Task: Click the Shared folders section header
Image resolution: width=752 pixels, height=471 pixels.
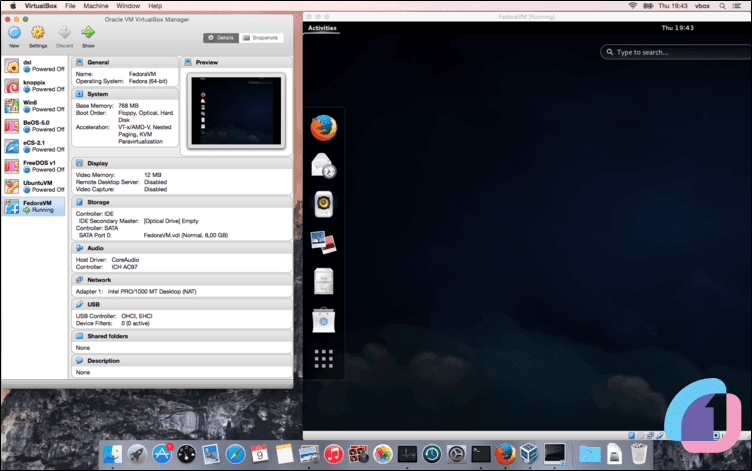Action: click(x=182, y=336)
